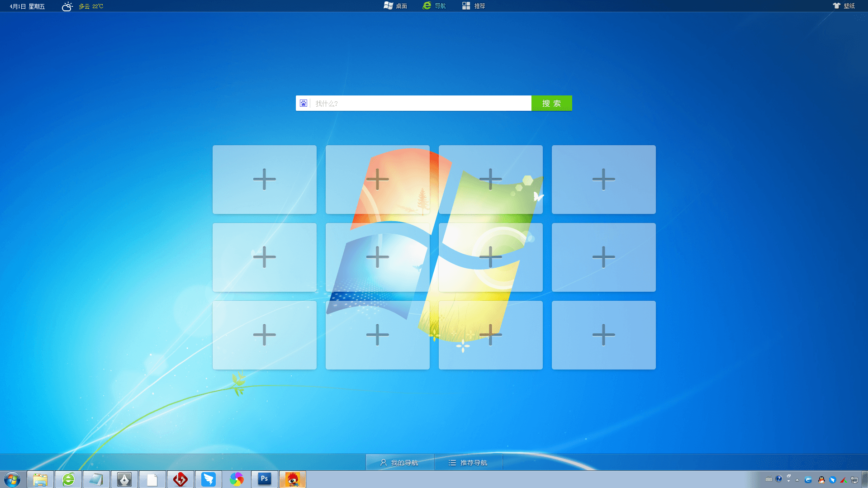Add a site in first row, third tile
Image resolution: width=868 pixels, height=488 pixels.
point(491,180)
